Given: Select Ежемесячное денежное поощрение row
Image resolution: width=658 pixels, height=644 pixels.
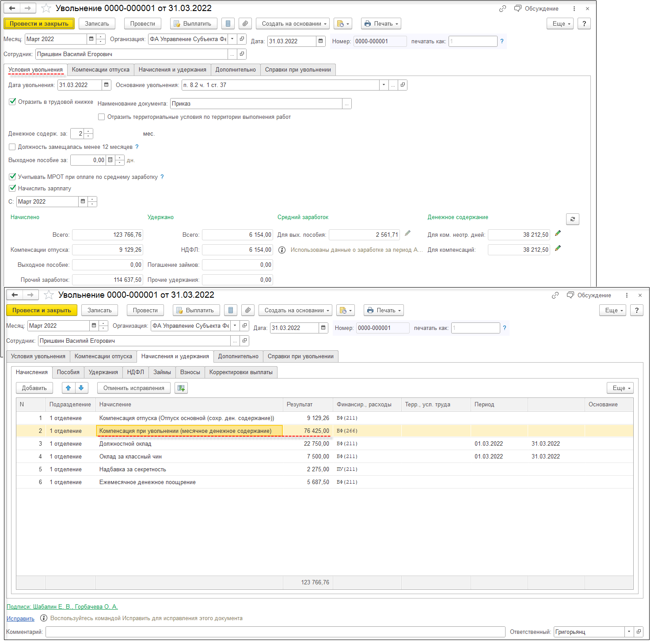Looking at the screenshot, I should (x=325, y=482).
